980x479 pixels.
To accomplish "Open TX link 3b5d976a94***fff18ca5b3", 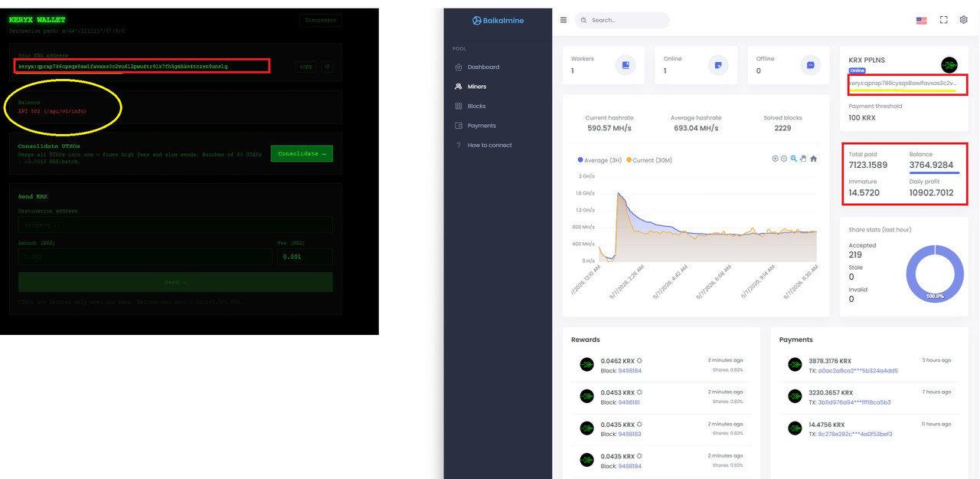I will (x=854, y=402).
